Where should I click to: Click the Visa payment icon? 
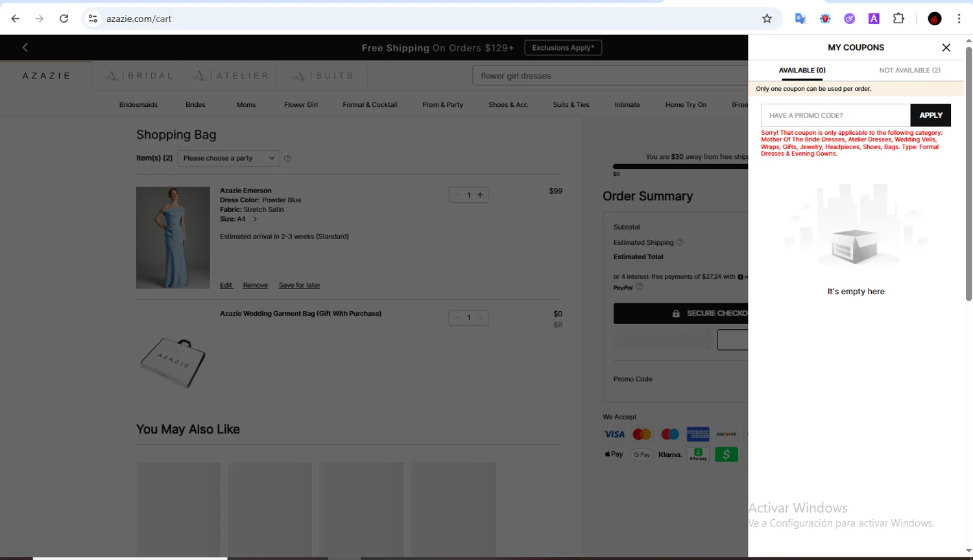tap(614, 434)
